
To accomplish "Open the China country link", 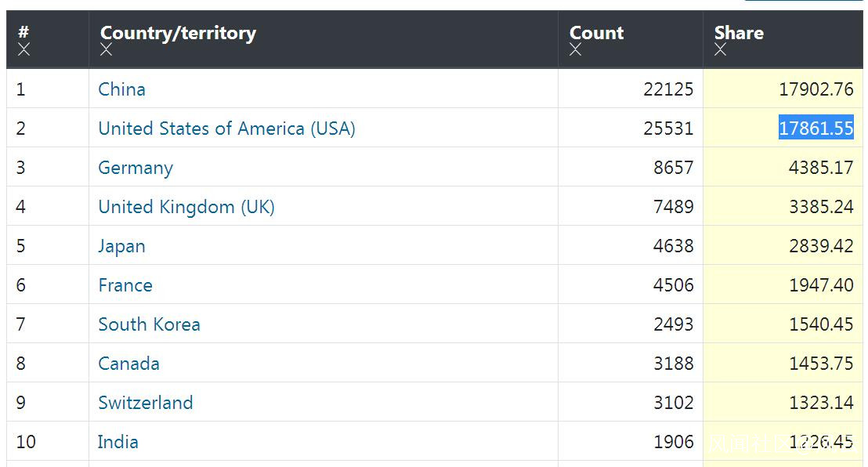I will (x=121, y=89).
